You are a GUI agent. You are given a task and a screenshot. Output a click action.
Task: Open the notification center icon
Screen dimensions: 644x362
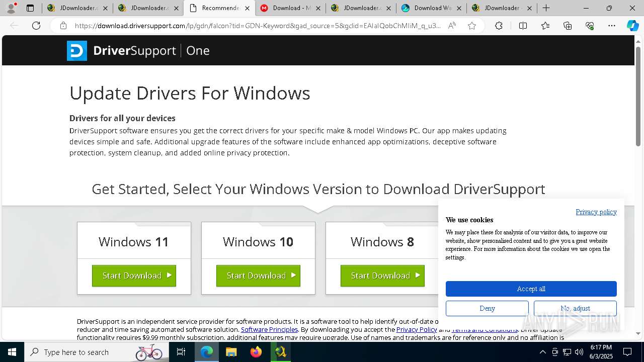[627, 352]
